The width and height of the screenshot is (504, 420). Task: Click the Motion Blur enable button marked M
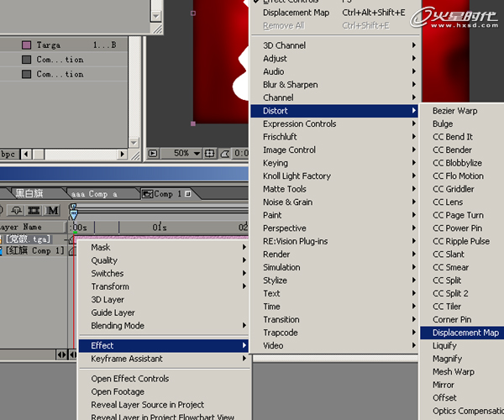tap(54, 210)
